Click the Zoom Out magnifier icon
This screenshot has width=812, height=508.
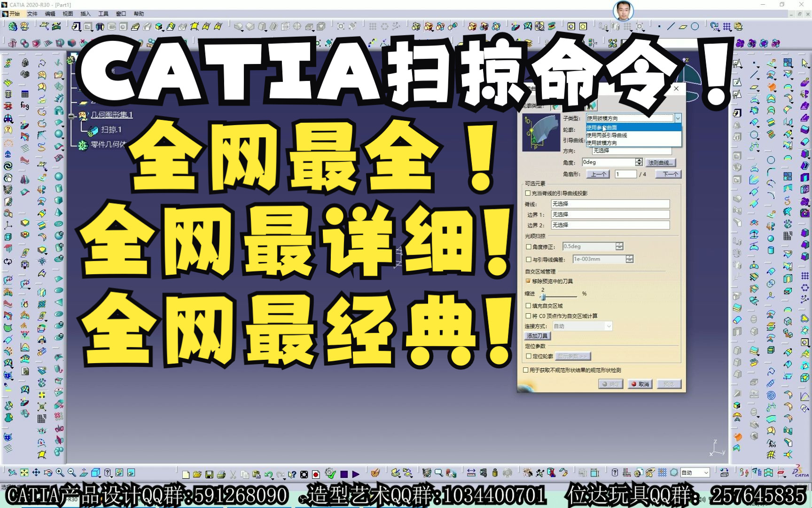(x=71, y=473)
